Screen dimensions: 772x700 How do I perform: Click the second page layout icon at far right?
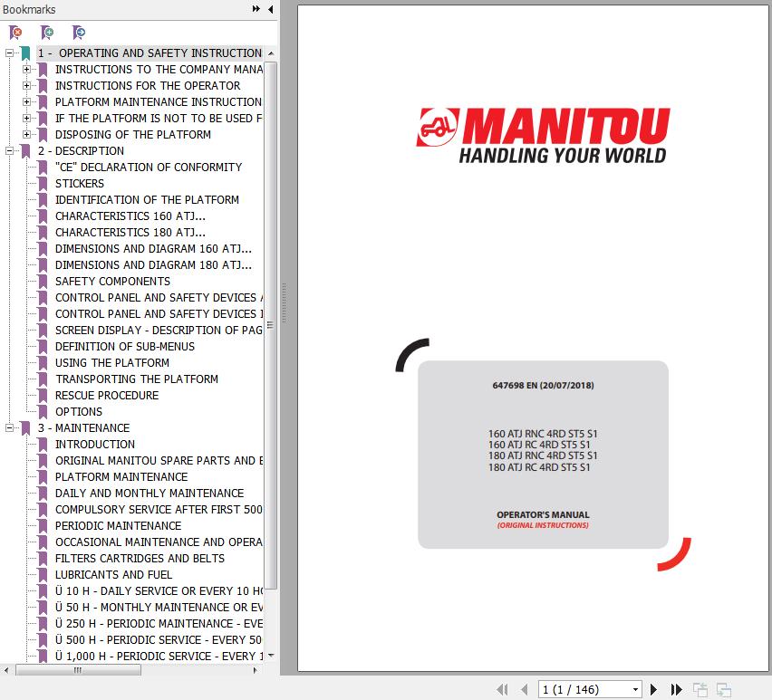[x=723, y=690]
